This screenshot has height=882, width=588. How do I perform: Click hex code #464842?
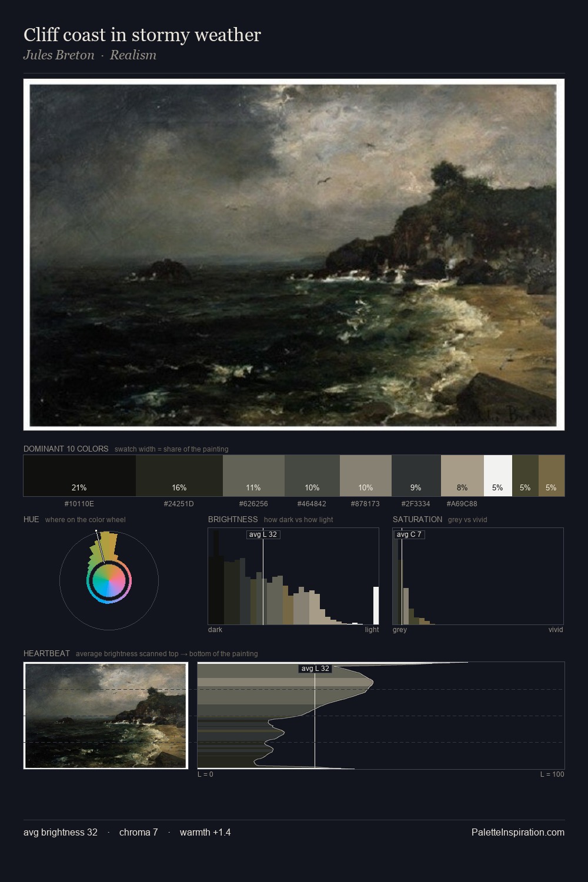tap(312, 504)
